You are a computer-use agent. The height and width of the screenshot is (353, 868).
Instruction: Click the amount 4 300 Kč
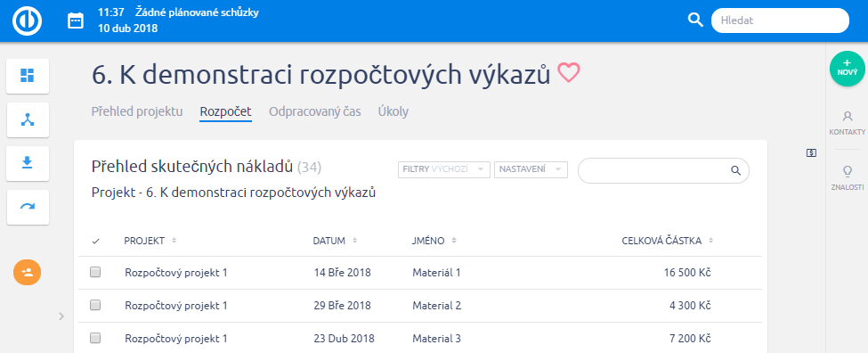point(690,306)
